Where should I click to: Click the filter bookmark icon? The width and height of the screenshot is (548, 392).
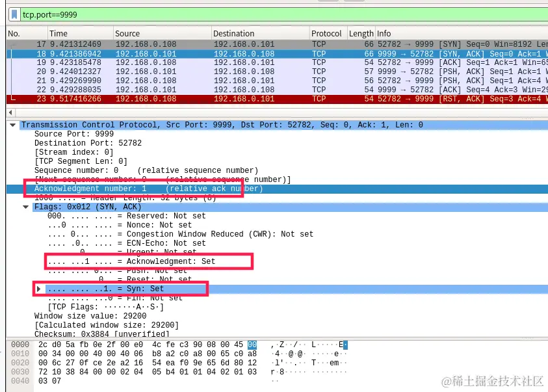14,15
